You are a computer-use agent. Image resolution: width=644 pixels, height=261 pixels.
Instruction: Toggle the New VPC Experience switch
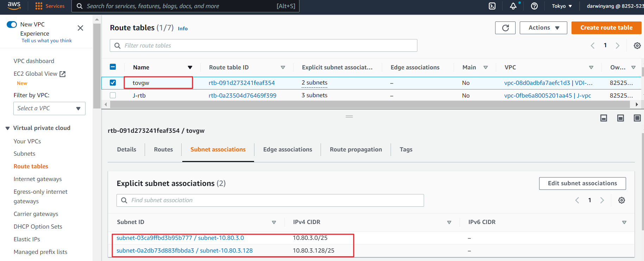(x=12, y=24)
